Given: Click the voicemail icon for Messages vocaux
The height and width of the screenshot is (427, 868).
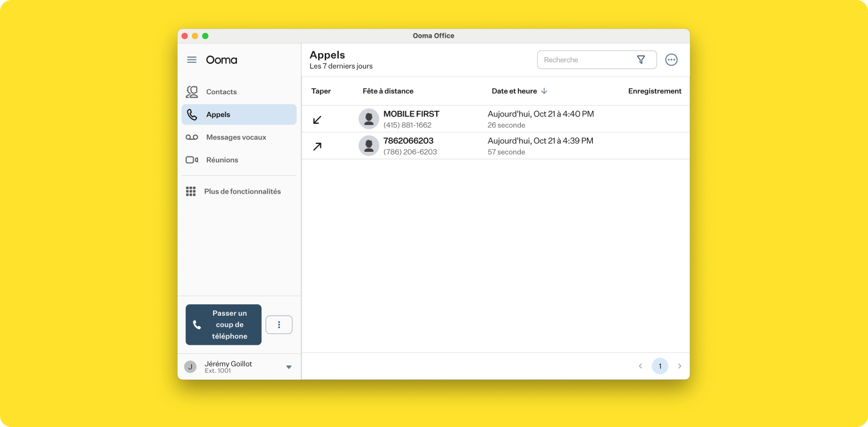Looking at the screenshot, I should tap(192, 138).
